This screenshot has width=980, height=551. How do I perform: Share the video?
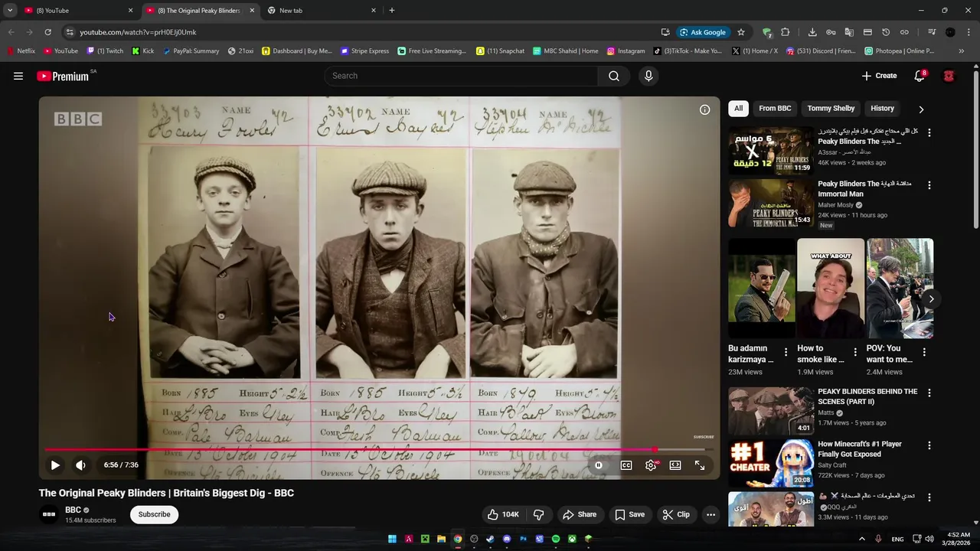tap(579, 514)
